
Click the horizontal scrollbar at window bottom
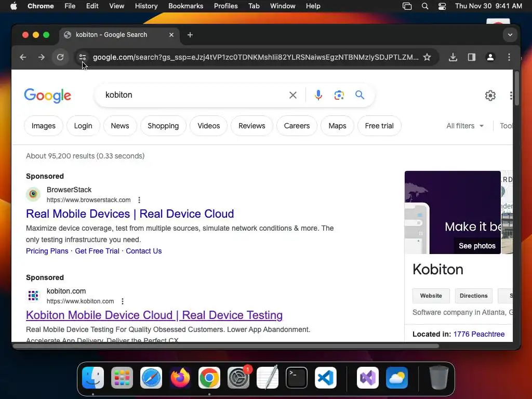pos(226,346)
